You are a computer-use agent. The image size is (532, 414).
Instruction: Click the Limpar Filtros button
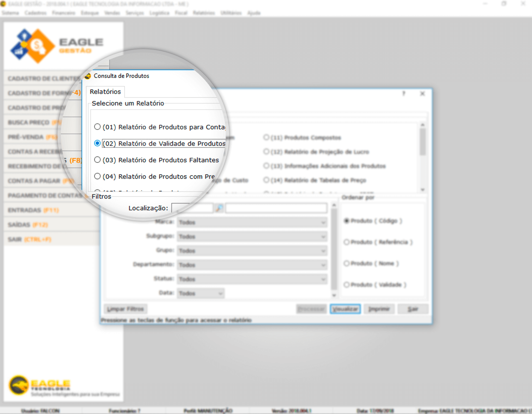point(125,309)
